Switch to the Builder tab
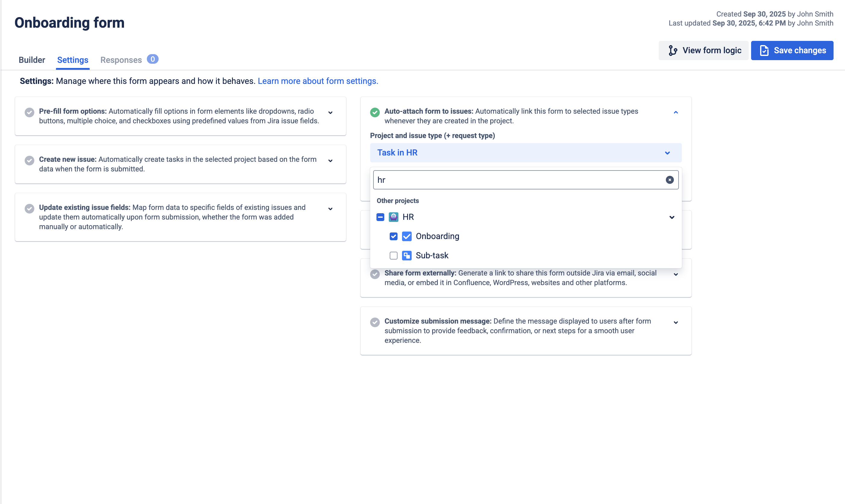The height and width of the screenshot is (504, 845). point(32,60)
